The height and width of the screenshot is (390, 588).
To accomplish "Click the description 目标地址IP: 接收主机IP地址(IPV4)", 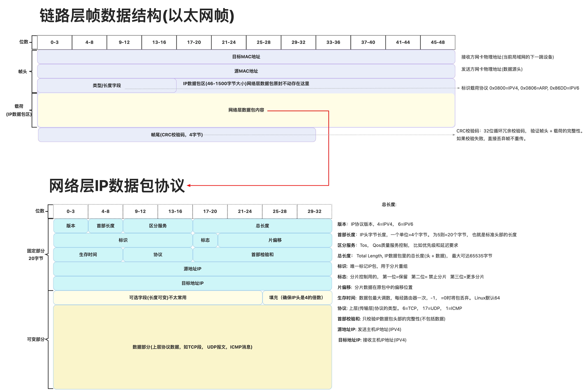I will coord(372,340).
